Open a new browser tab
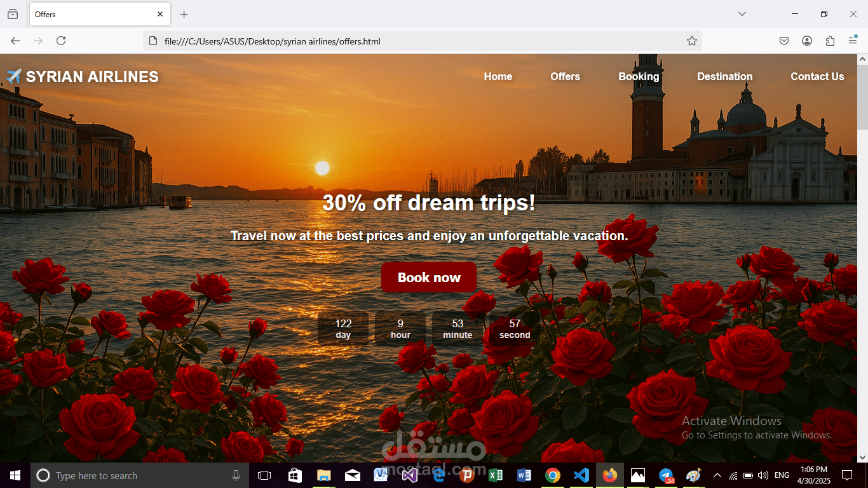This screenshot has width=868, height=488. tap(184, 14)
